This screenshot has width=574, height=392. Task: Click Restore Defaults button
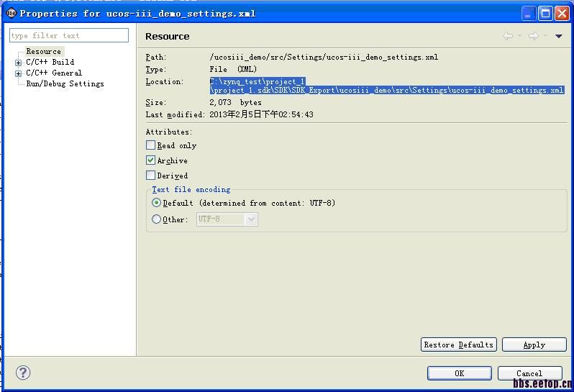pos(459,345)
